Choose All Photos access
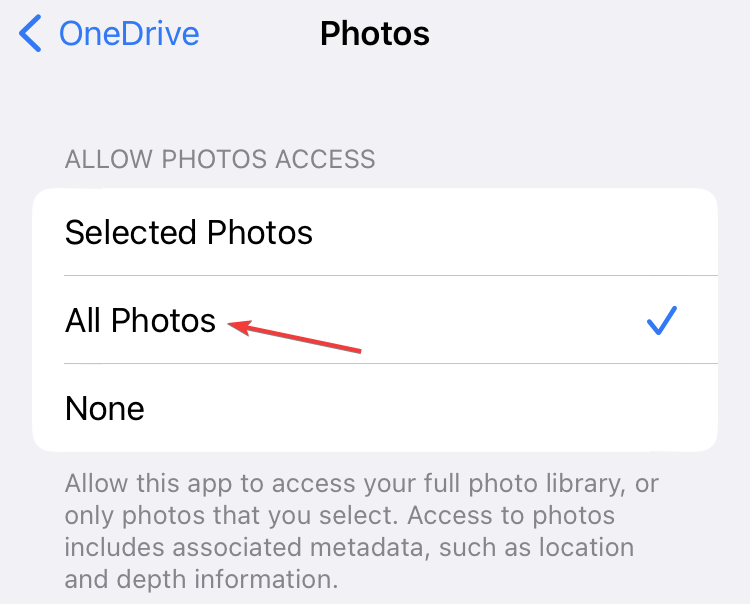 click(375, 319)
